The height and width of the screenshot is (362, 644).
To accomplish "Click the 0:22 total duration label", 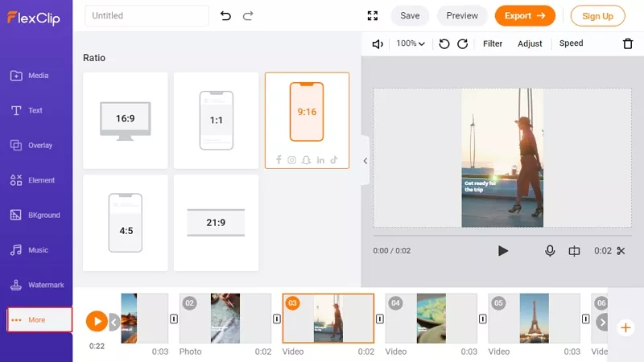I will coord(97,346).
